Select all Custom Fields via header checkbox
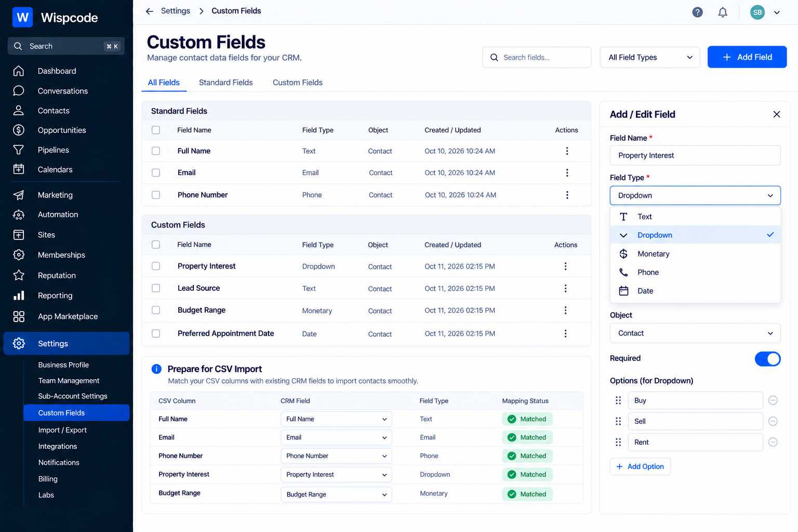 (156, 245)
